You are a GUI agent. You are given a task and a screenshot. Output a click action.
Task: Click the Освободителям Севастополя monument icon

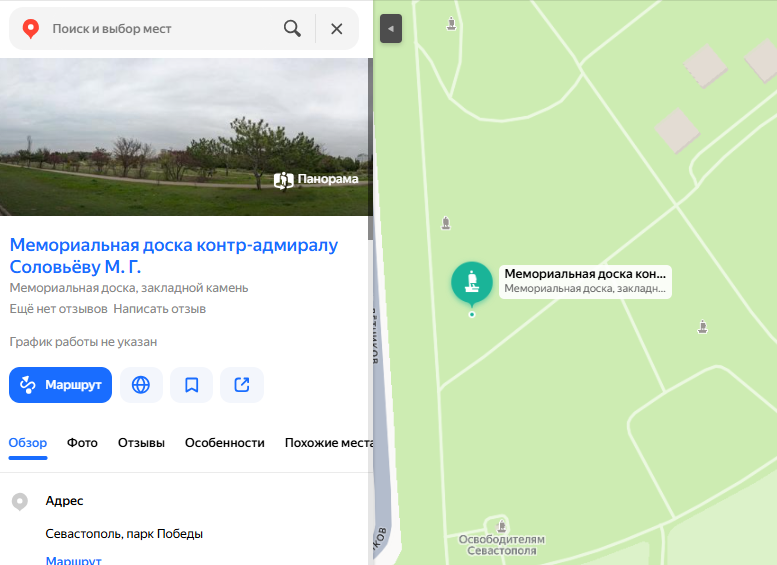pyautogui.click(x=501, y=525)
